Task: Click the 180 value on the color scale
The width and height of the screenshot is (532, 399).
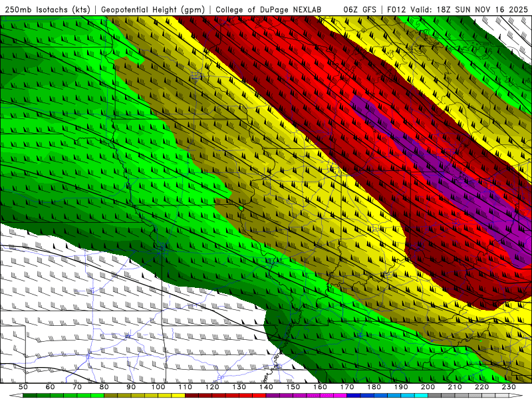Action: (x=374, y=387)
